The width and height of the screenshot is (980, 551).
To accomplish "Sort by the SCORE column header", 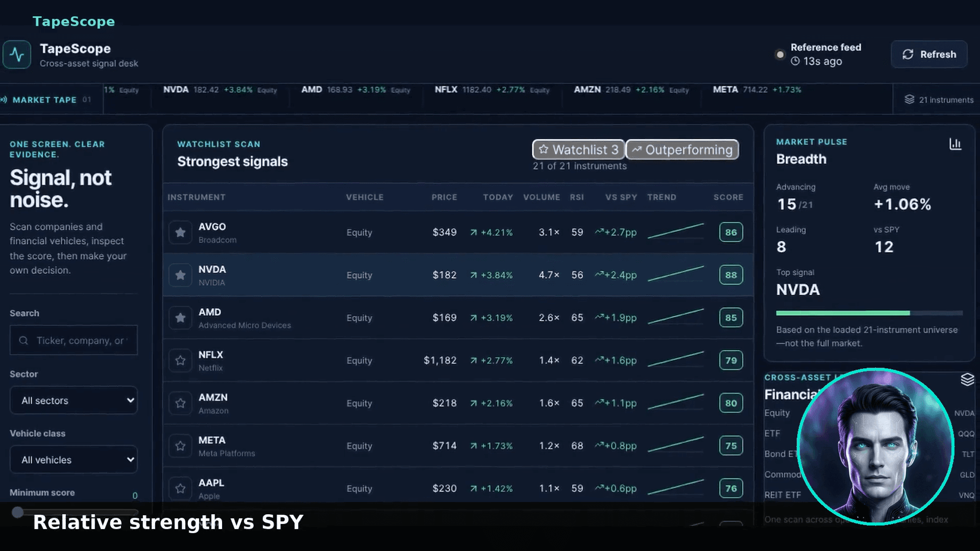I will [x=728, y=197].
